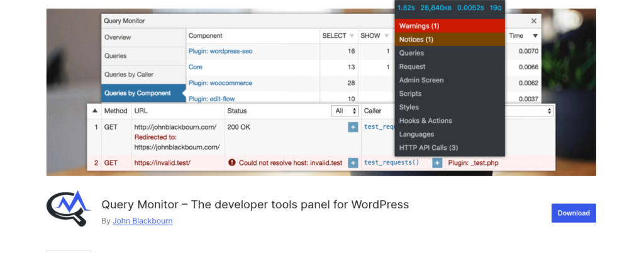Choose Queries in the admin bar menu
This screenshot has width=644, height=253.
[x=450, y=53]
